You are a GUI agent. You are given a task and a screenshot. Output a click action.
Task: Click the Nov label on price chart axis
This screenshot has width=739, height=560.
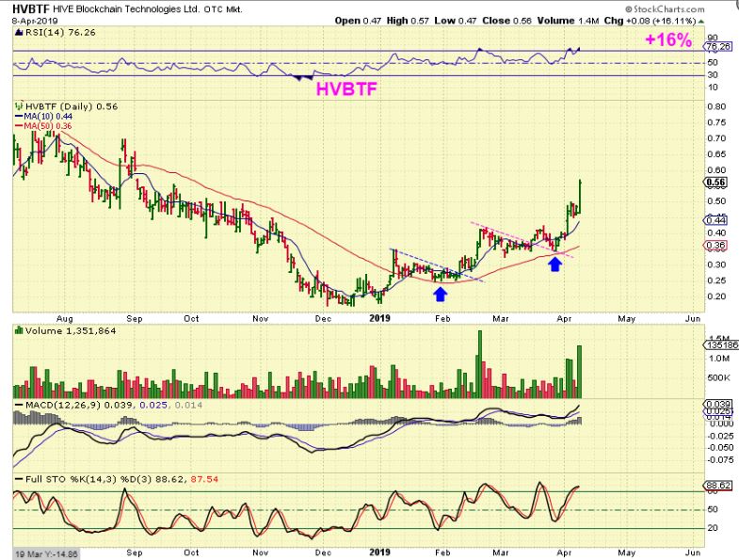(x=260, y=319)
